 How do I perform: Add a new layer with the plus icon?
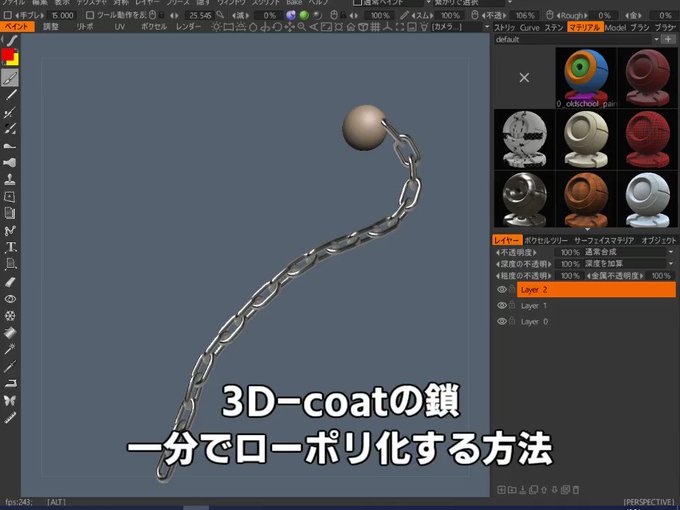point(501,490)
